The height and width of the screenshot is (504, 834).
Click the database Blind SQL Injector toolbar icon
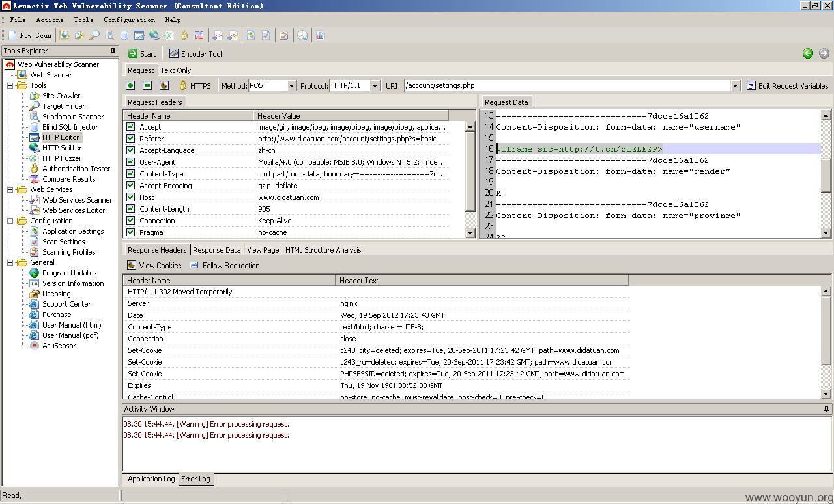pos(124,35)
